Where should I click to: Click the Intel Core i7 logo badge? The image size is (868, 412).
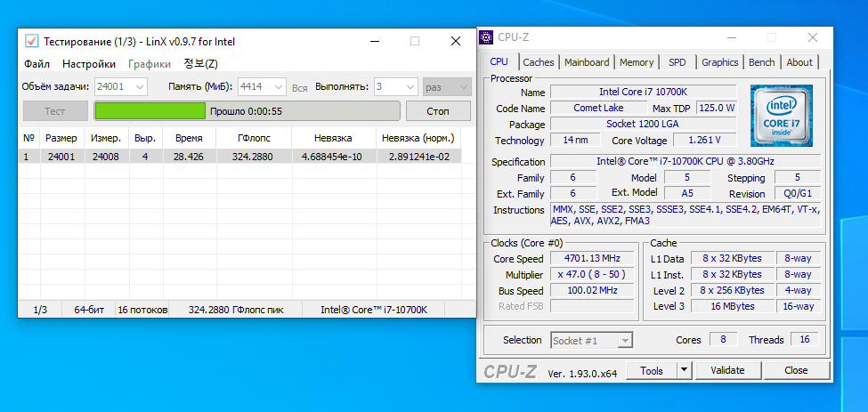click(781, 116)
